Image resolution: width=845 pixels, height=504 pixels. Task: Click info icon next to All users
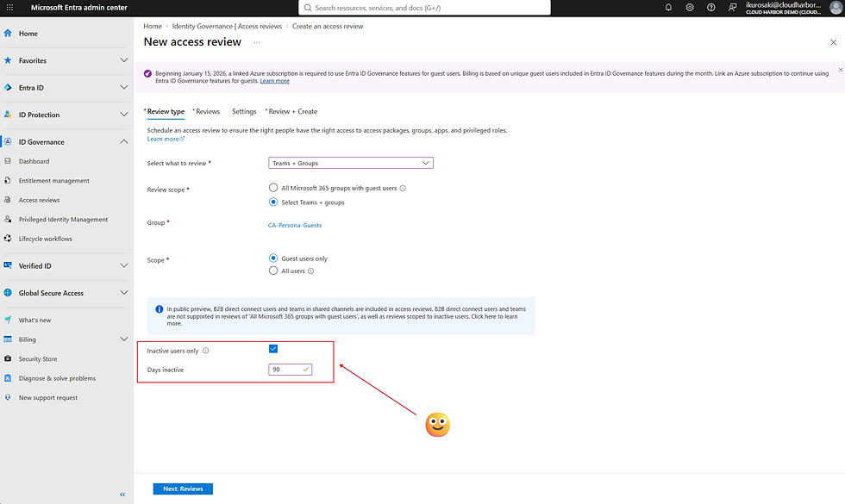click(x=310, y=271)
